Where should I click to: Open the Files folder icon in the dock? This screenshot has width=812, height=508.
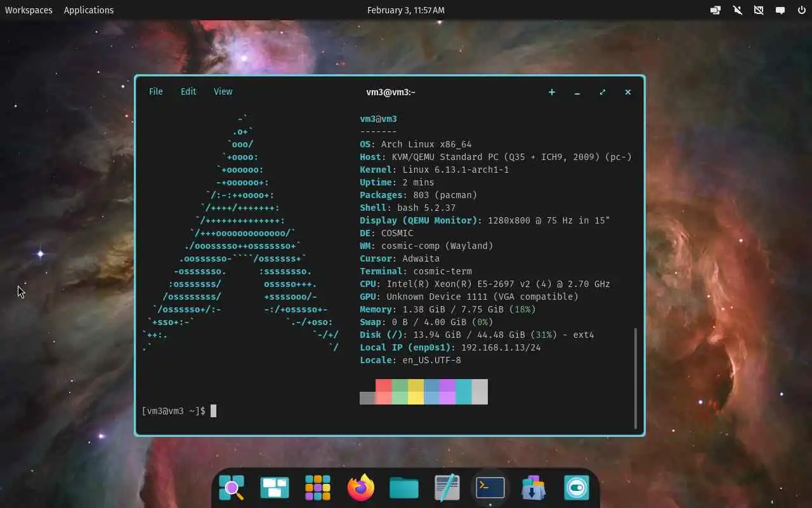click(404, 488)
